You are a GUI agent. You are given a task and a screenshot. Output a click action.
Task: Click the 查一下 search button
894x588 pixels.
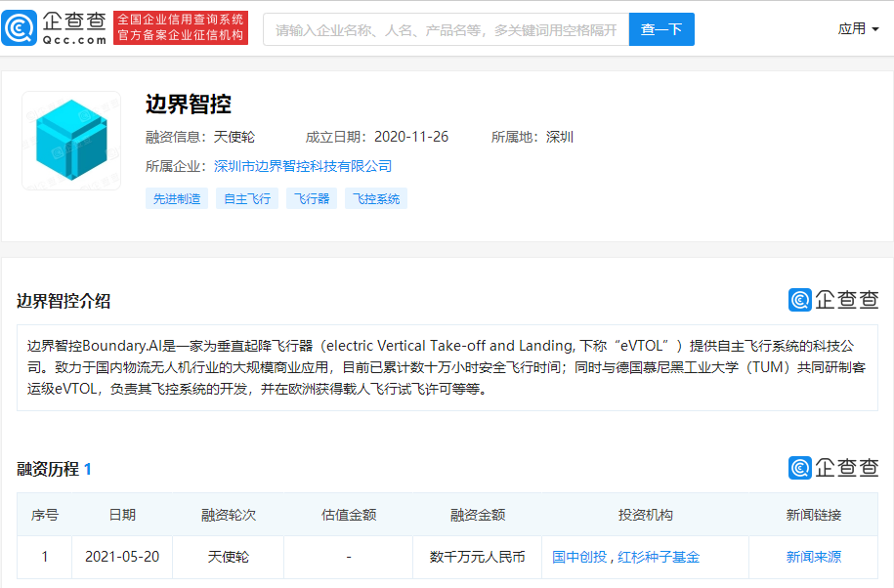pos(661,29)
